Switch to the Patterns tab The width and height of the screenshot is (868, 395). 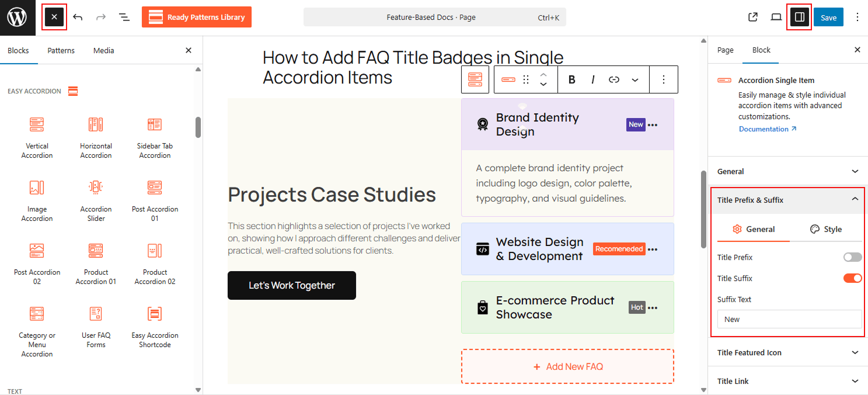(x=61, y=50)
